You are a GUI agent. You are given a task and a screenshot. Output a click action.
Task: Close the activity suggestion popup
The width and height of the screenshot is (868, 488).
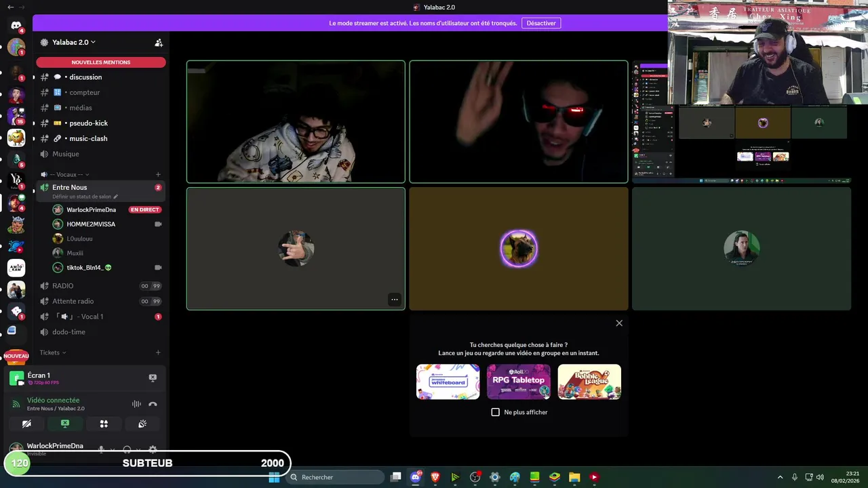pyautogui.click(x=619, y=323)
